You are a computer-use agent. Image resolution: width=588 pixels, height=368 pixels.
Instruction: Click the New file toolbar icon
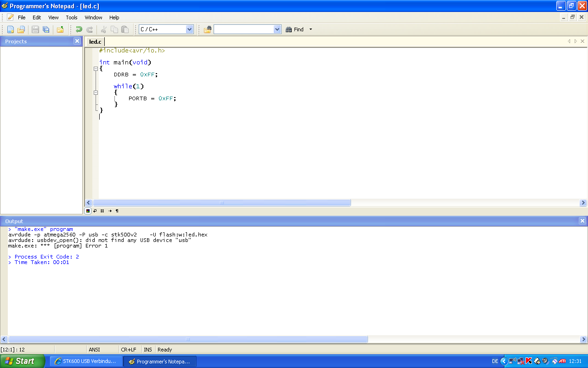(x=10, y=29)
